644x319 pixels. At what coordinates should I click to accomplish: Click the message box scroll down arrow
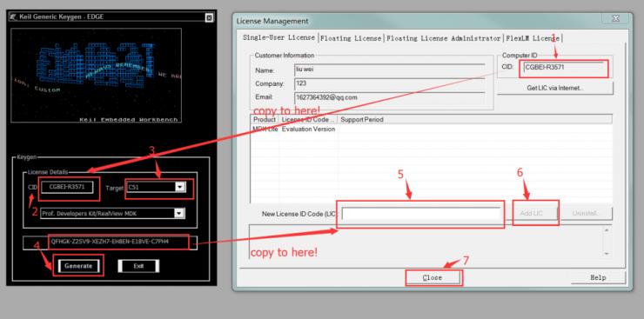click(x=607, y=254)
